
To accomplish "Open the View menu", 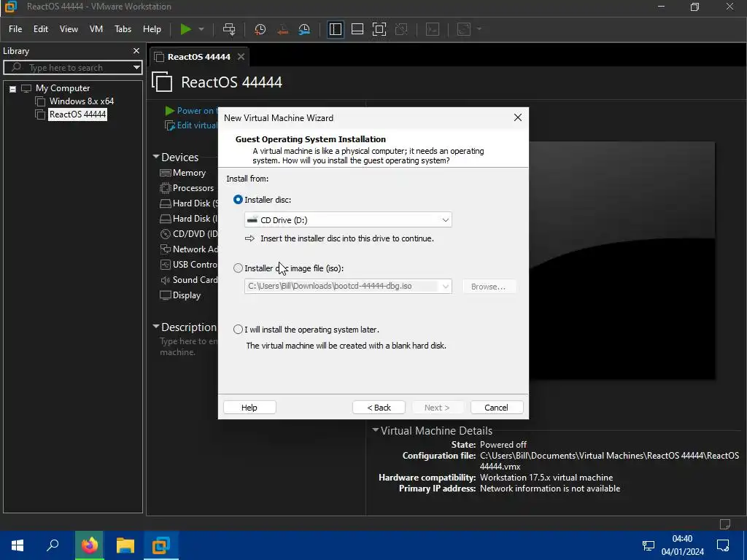I will 69,29.
